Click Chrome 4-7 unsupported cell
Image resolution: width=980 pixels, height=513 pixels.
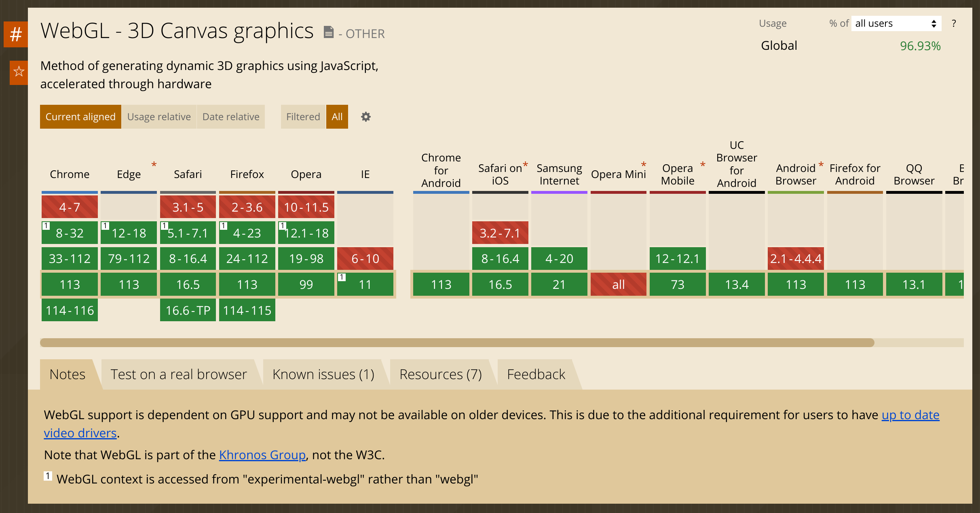coord(70,207)
